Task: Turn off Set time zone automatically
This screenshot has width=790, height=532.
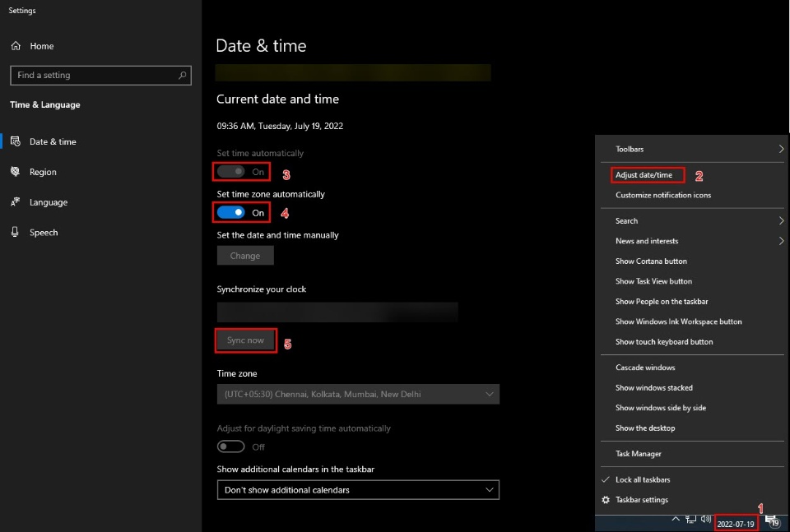Action: 231,213
